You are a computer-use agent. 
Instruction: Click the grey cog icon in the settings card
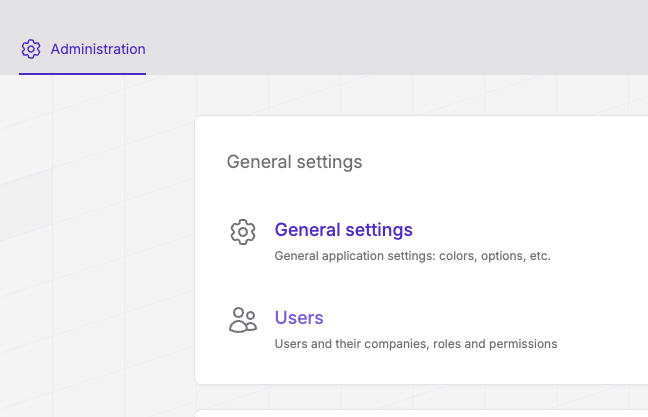coord(243,232)
